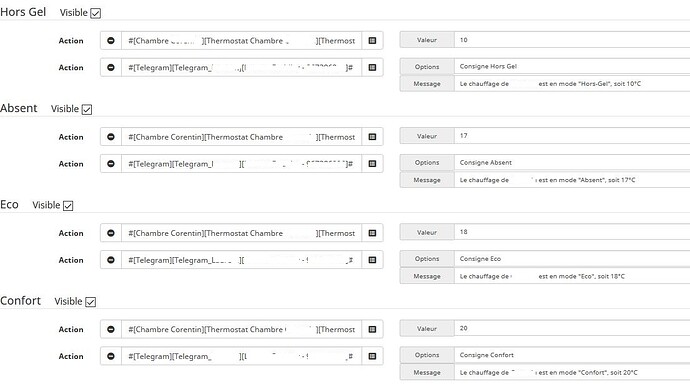Edit the Confort 20°C message field
This screenshot has height=389, width=690.
click(572, 372)
